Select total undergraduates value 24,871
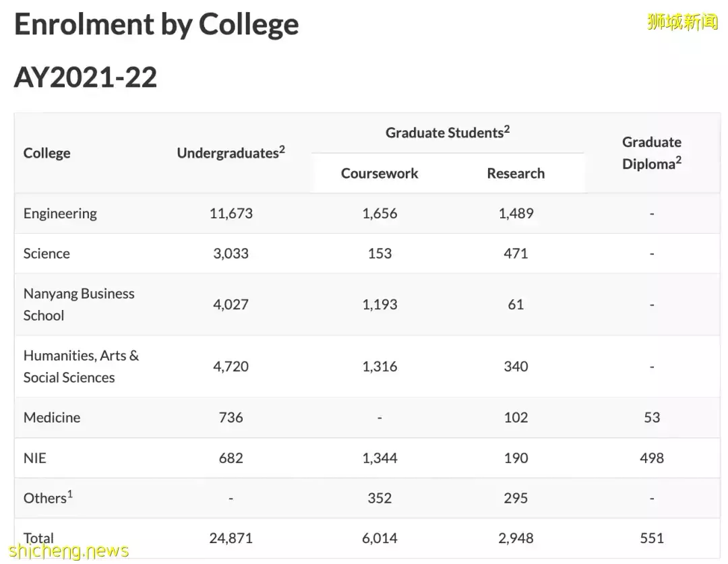Screen dimensions: 728x564 231,538
